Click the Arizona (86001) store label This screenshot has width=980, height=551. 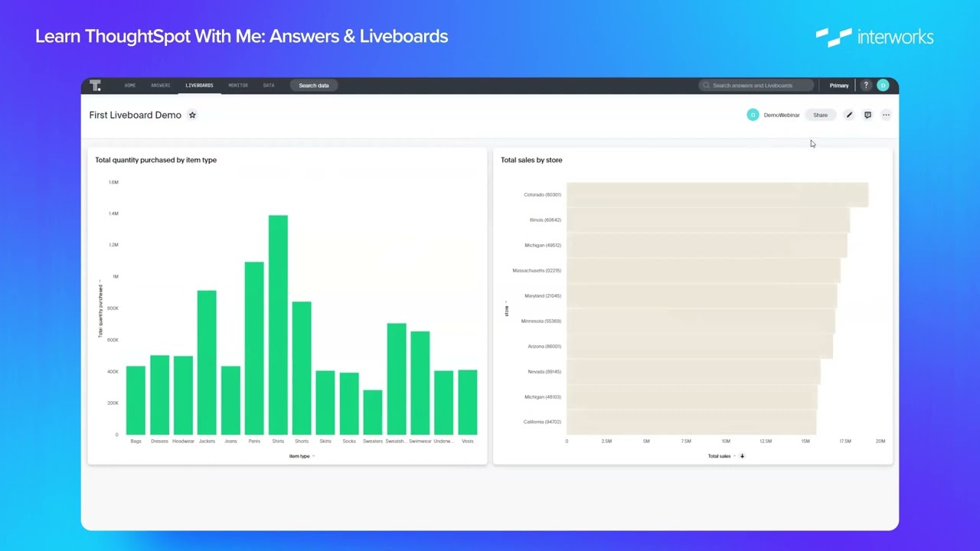coord(544,346)
